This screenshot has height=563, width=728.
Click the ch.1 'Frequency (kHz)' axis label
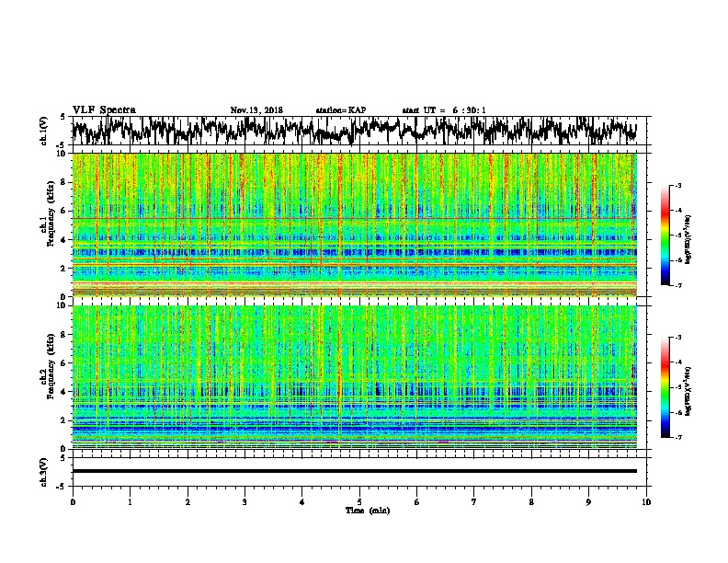pyautogui.click(x=51, y=214)
